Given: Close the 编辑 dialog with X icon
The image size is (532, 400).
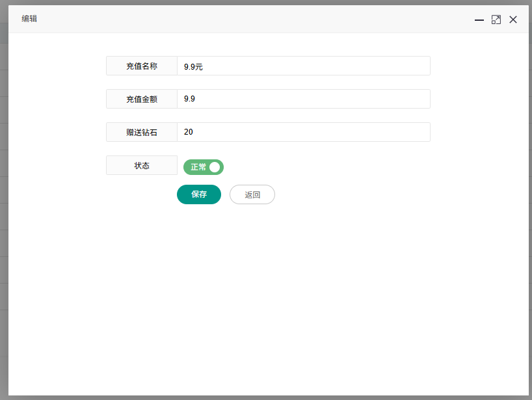Looking at the screenshot, I should [513, 20].
